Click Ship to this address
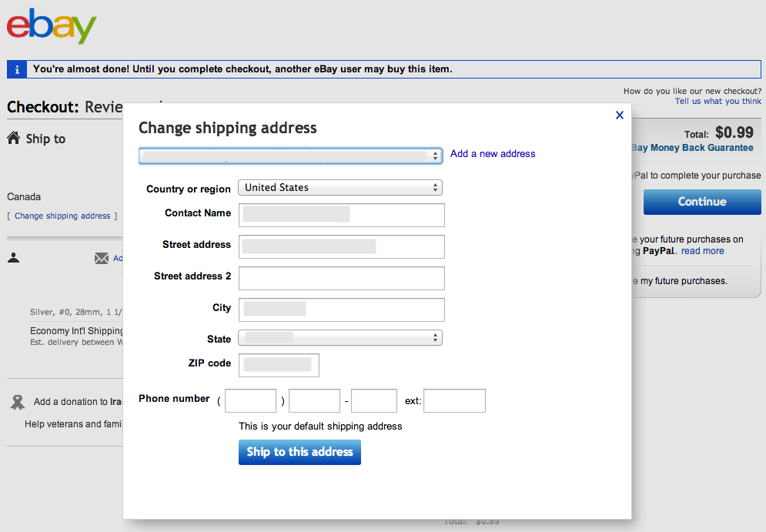Screen dimensions: 766x532 pyautogui.click(x=299, y=452)
